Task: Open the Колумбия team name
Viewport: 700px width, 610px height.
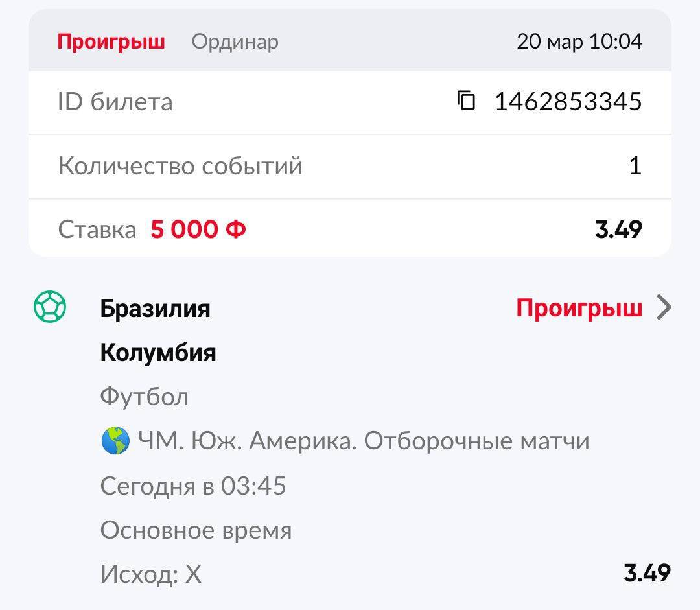Action: click(x=158, y=353)
